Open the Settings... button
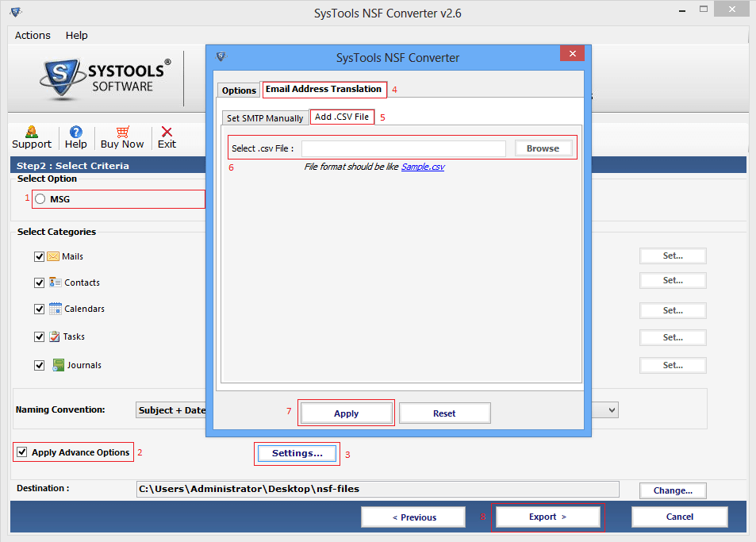 tap(297, 453)
